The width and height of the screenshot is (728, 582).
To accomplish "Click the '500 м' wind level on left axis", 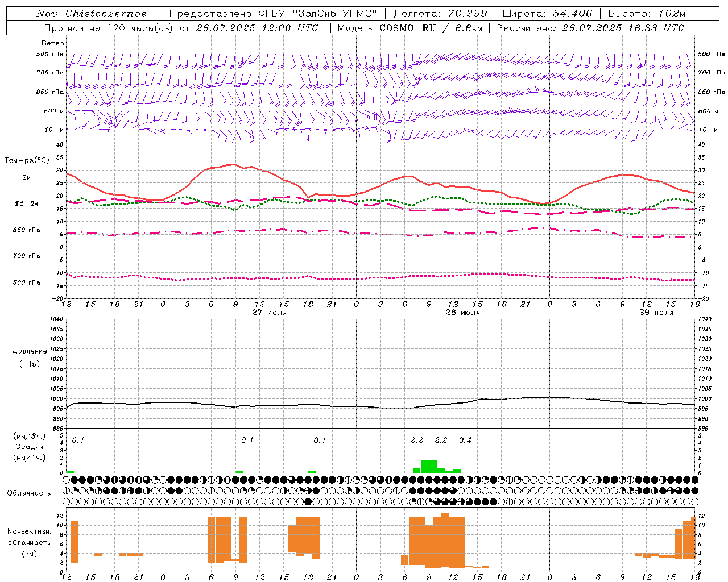I will pyautogui.click(x=51, y=111).
